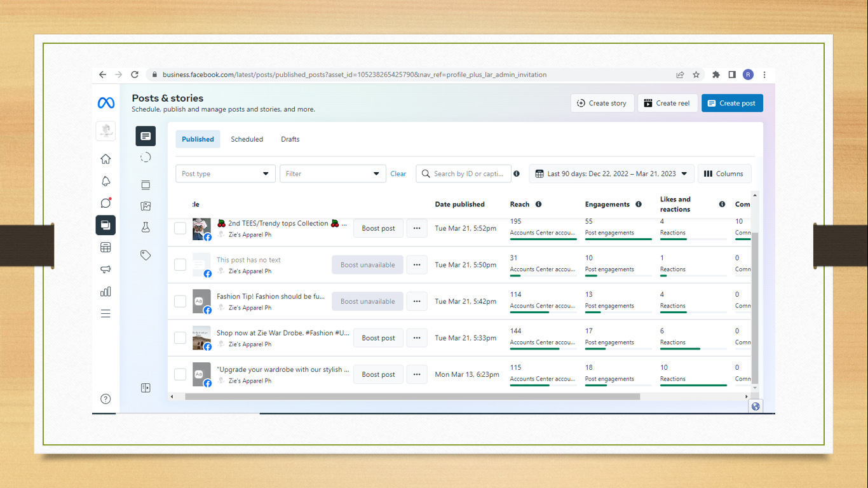Tick checkbox for Shop now at Zie War Drobe post
The height and width of the screenshot is (488, 868).
click(x=180, y=337)
